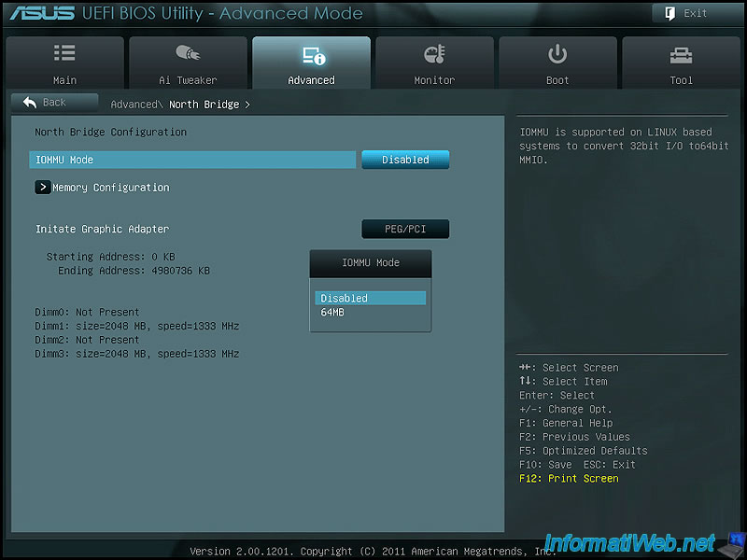Viewport: 747px width, 560px height.
Task: Click the North Bridge breadcrumb
Action: (204, 105)
